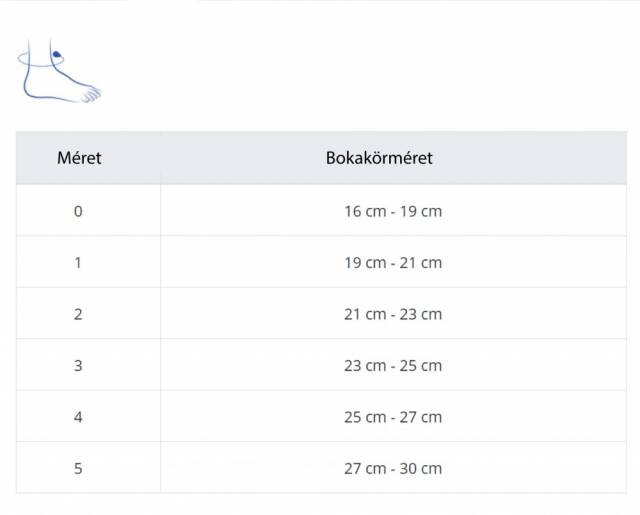Click the toes of the foot illustration
The image size is (640, 515).
(91, 94)
